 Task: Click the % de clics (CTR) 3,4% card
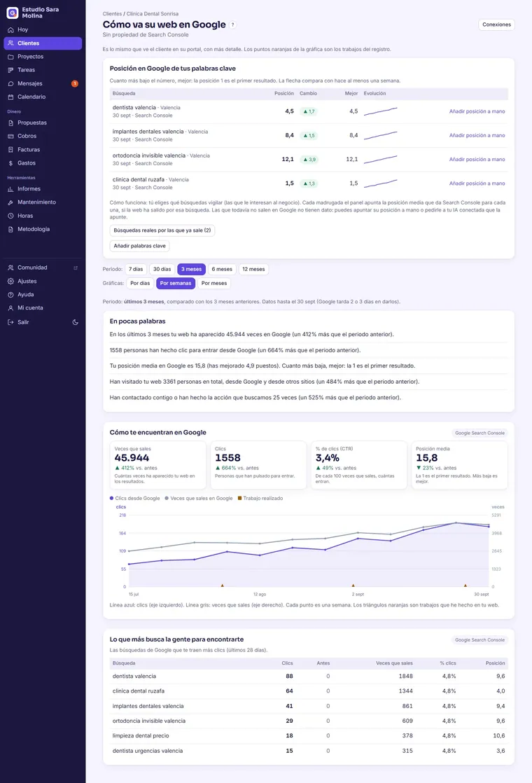click(359, 466)
